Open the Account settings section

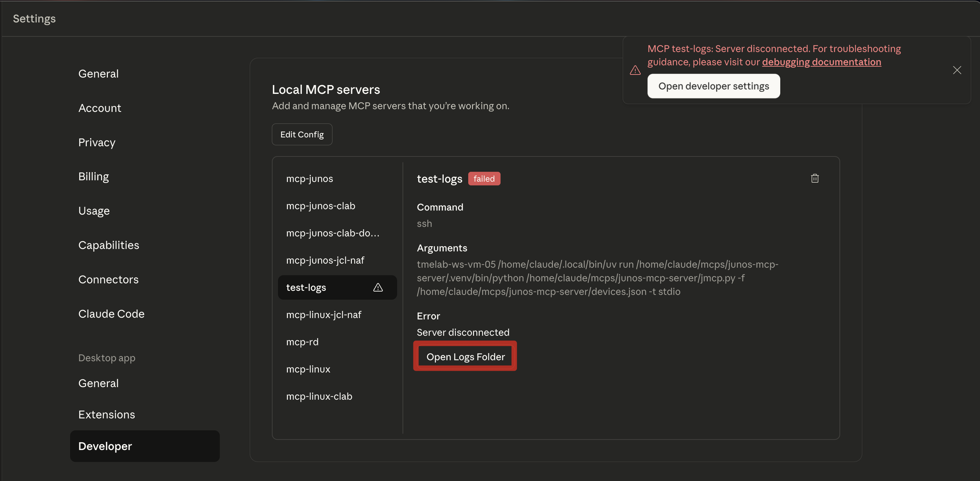145,108
